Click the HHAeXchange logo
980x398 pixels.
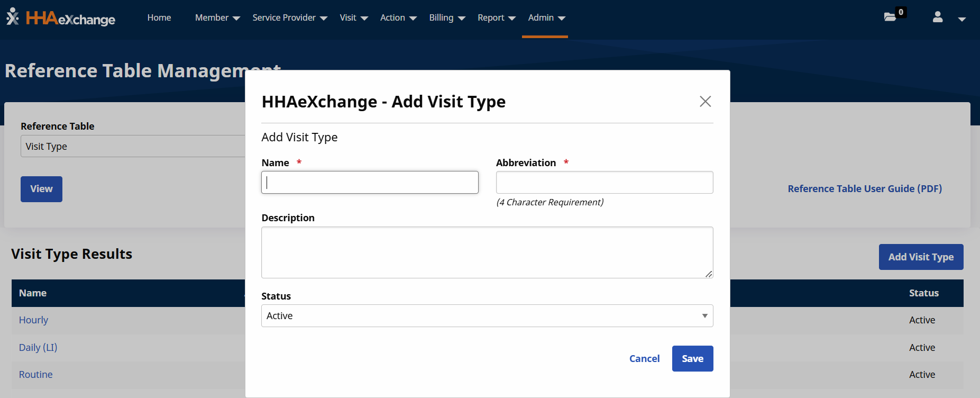61,18
